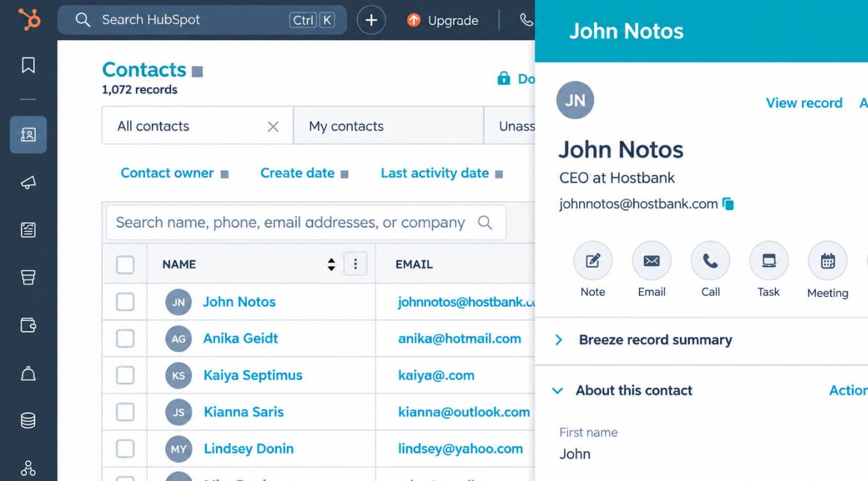This screenshot has width=868, height=481.
Task: Open Kaiya Septimus contact name link
Action: 253,375
